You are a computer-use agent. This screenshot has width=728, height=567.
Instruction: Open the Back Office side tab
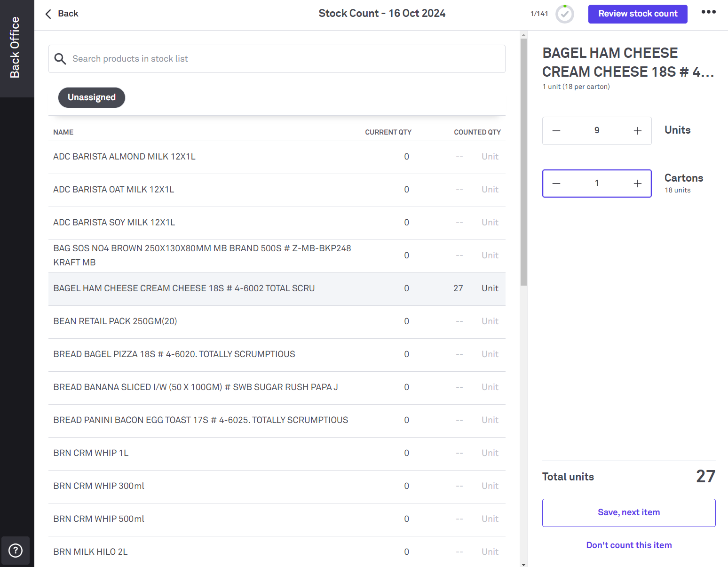(16, 48)
